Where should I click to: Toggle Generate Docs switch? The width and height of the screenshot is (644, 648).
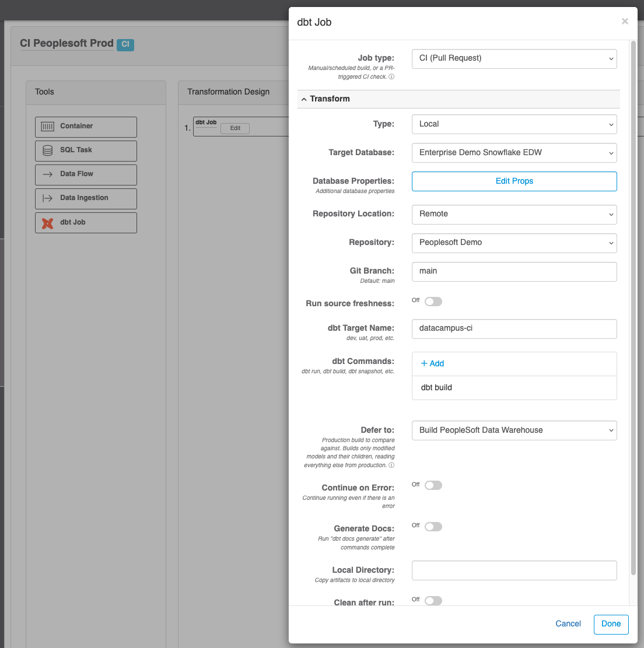pyautogui.click(x=433, y=527)
